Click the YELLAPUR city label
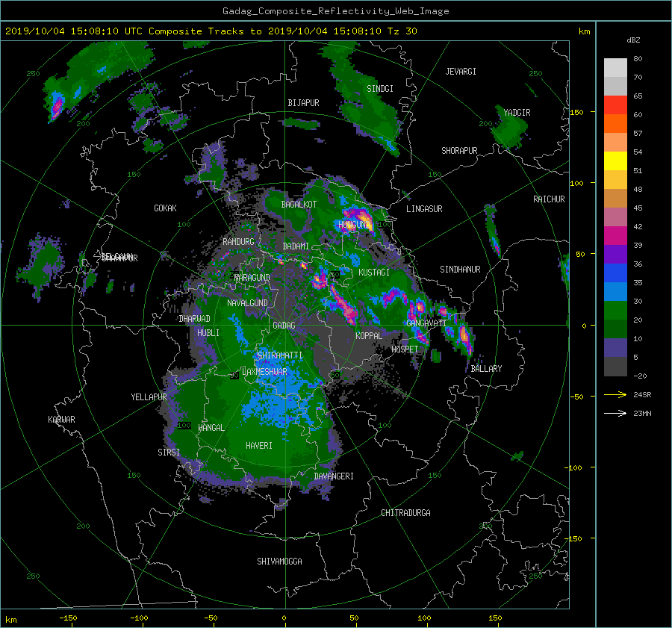 [x=149, y=397]
